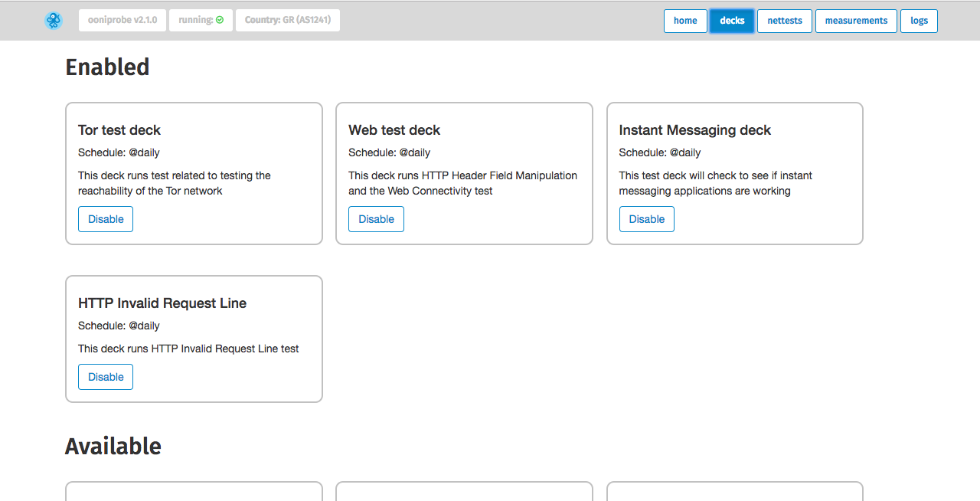Click the first Available deck card

point(194,494)
